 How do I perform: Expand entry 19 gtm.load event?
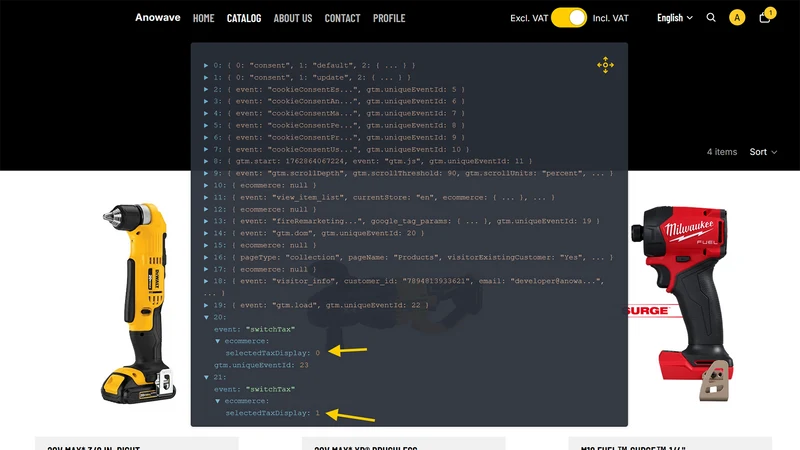coord(206,305)
